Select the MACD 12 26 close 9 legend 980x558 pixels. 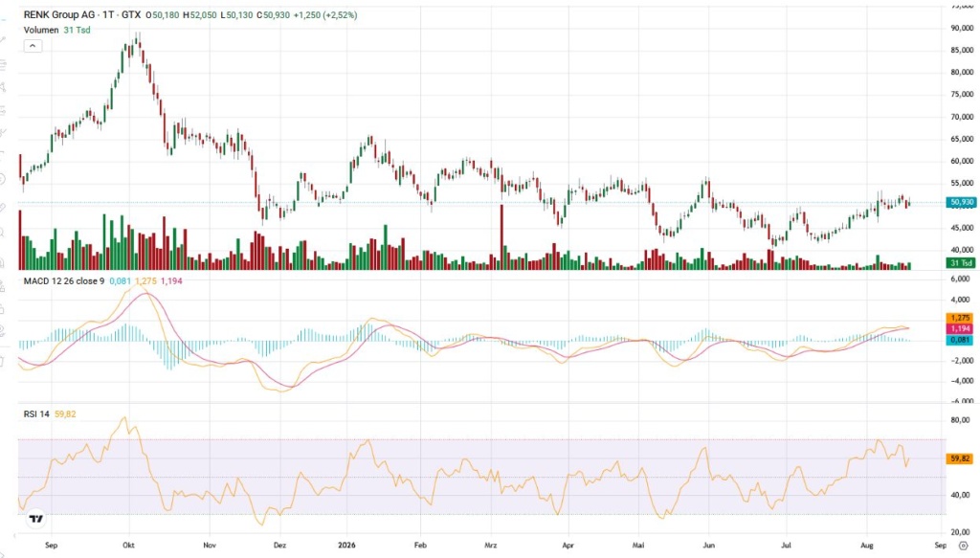(x=64, y=281)
